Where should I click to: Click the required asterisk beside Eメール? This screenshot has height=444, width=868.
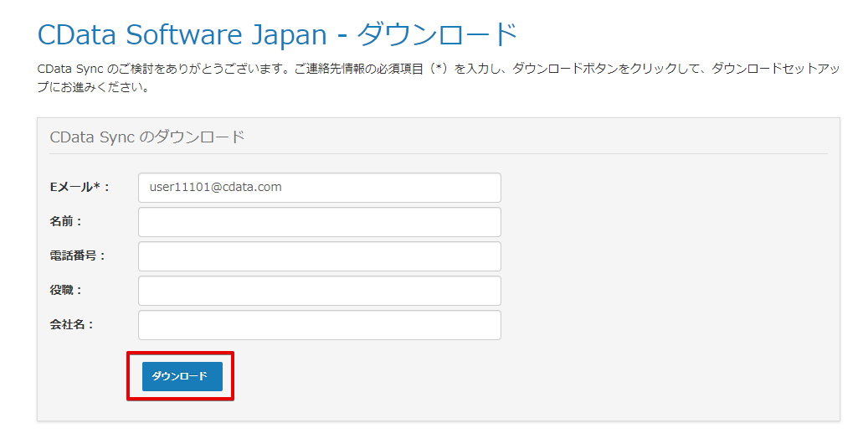(96, 187)
